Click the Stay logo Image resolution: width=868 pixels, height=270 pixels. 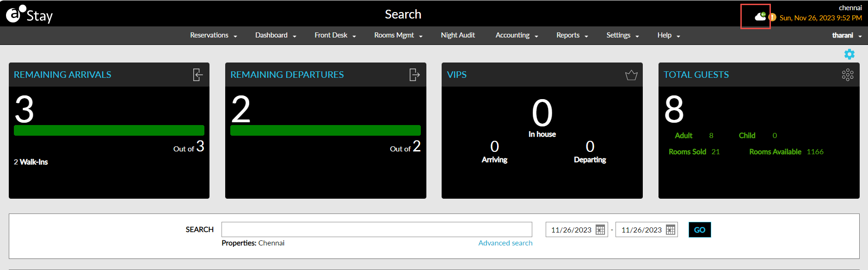(x=30, y=15)
